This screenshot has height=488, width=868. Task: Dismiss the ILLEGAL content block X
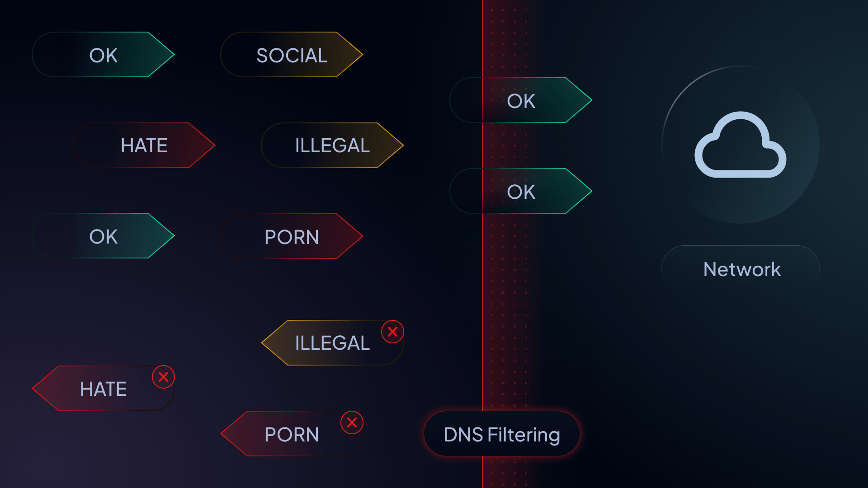391,331
